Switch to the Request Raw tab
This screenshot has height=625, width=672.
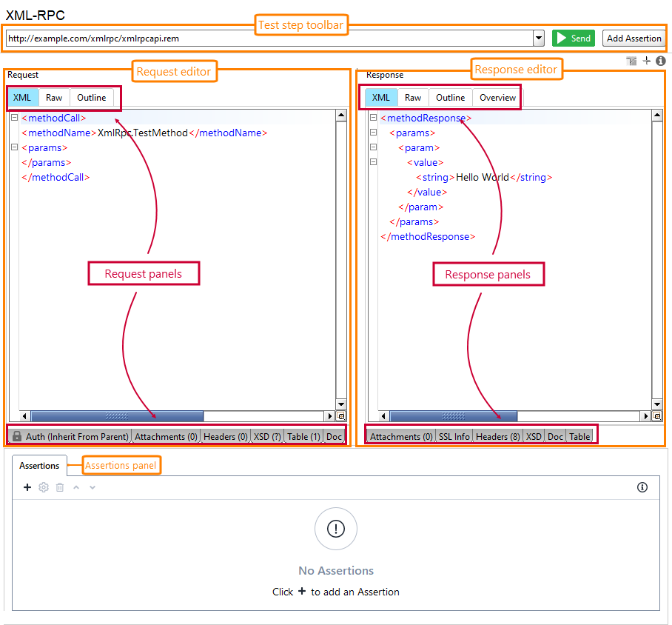pos(54,97)
